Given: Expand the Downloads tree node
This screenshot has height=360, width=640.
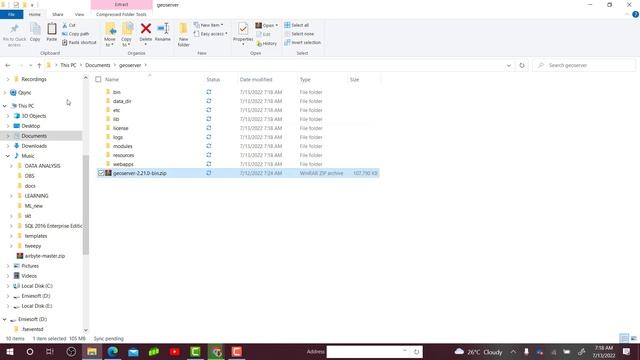Looking at the screenshot, I should (x=8, y=146).
